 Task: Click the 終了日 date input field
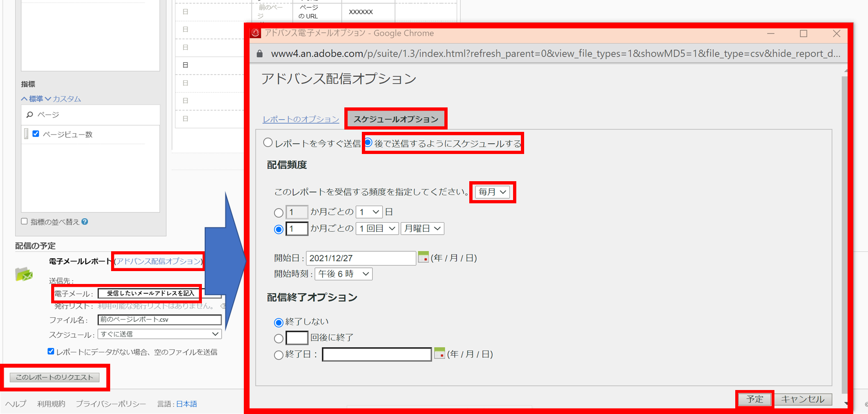tap(377, 355)
